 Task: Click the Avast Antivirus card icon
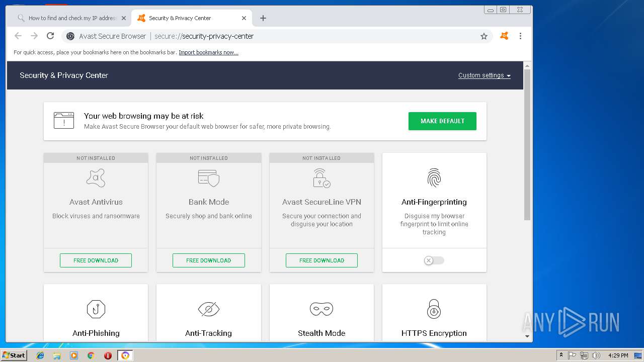tap(96, 178)
